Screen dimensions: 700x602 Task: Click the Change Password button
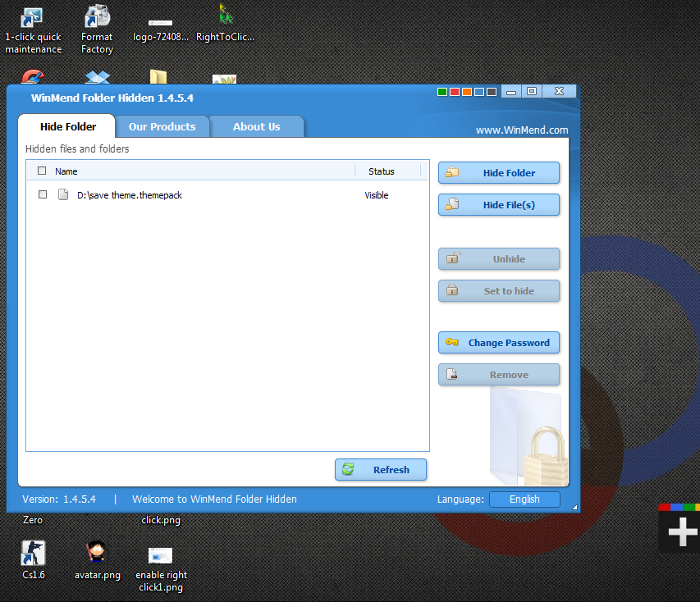tap(498, 343)
